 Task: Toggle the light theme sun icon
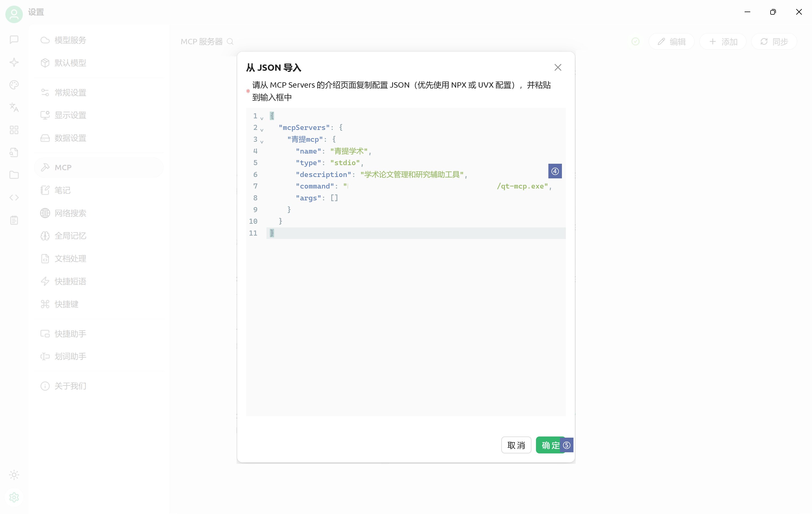coord(14,475)
